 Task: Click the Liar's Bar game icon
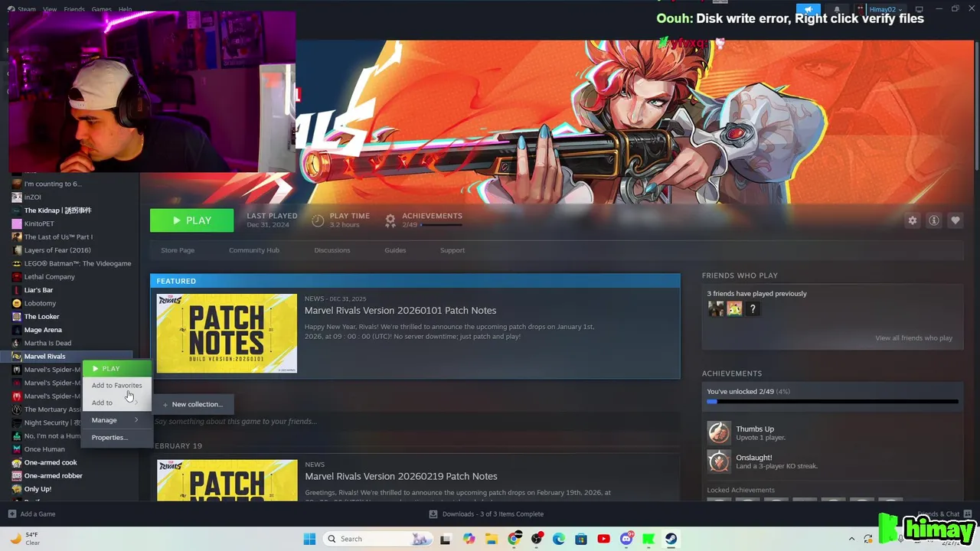(17, 290)
